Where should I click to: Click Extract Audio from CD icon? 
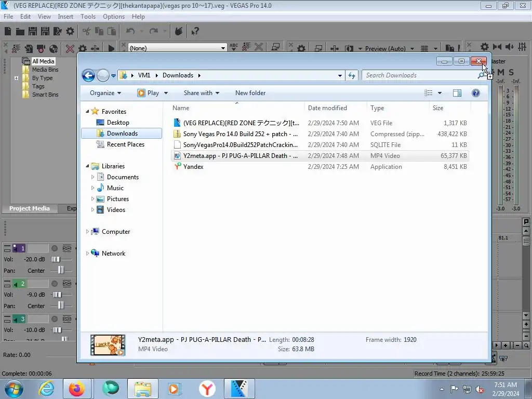click(x=54, y=48)
